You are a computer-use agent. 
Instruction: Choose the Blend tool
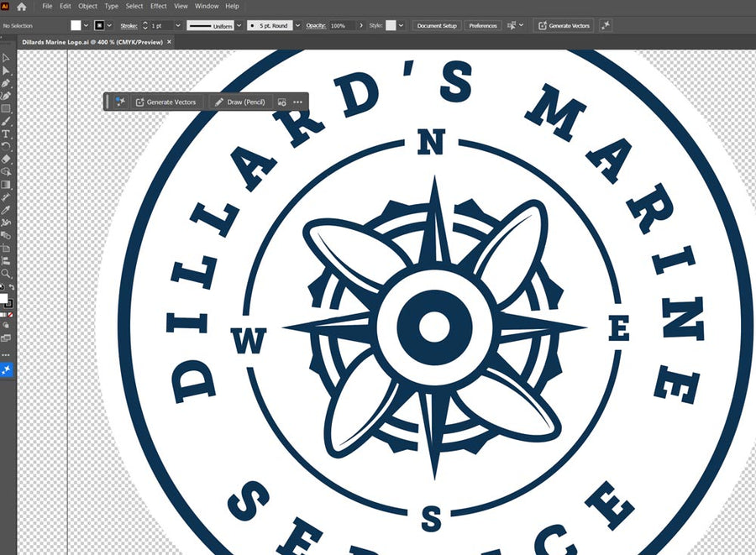pos(6,236)
